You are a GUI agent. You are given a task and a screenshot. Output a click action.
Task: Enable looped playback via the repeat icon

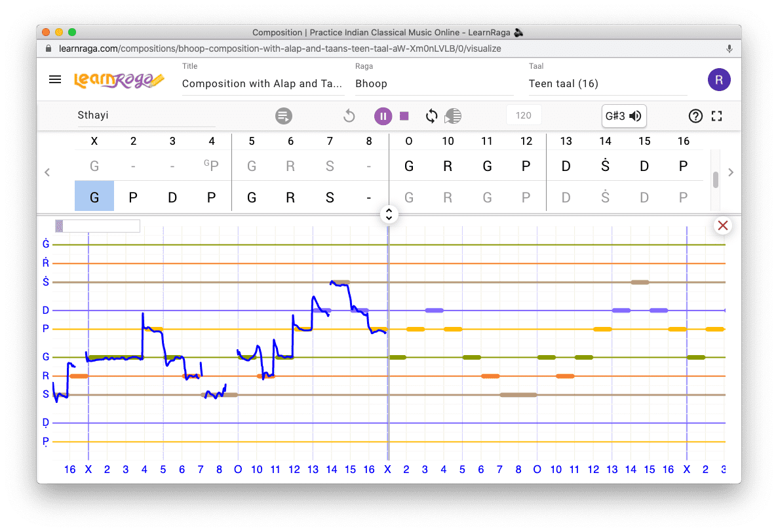pyautogui.click(x=431, y=115)
